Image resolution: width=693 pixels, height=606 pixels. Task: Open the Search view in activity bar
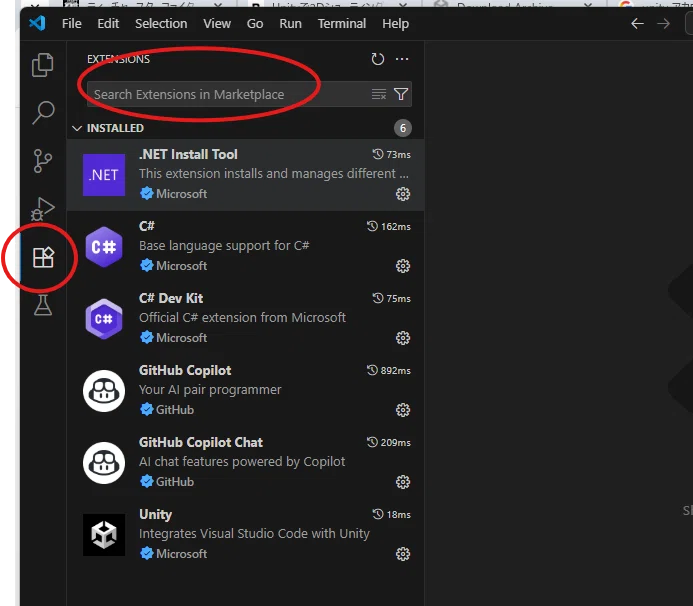pos(43,113)
